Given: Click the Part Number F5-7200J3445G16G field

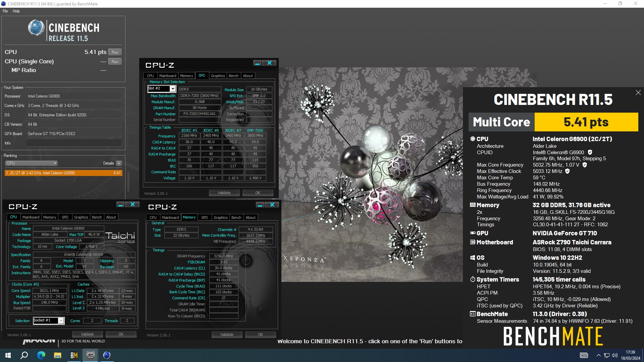Looking at the screenshot, I should click(x=200, y=114).
